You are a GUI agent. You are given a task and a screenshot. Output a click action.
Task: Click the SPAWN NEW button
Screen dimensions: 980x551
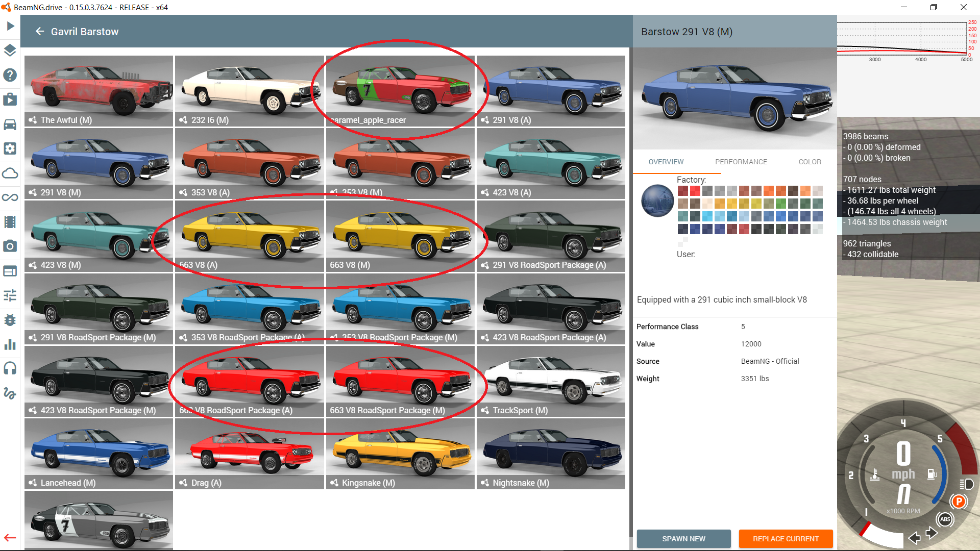pos(683,539)
